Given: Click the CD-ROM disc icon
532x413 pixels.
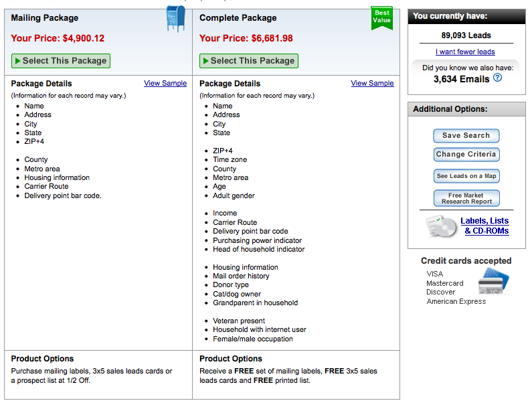Looking at the screenshot, I should tap(440, 226).
